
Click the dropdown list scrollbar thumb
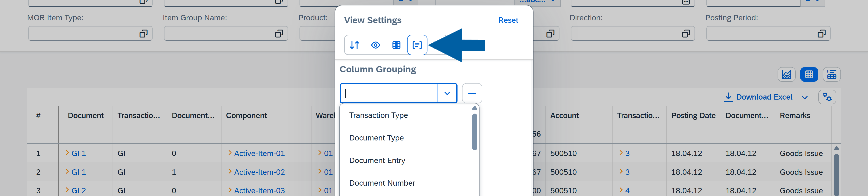(x=474, y=132)
